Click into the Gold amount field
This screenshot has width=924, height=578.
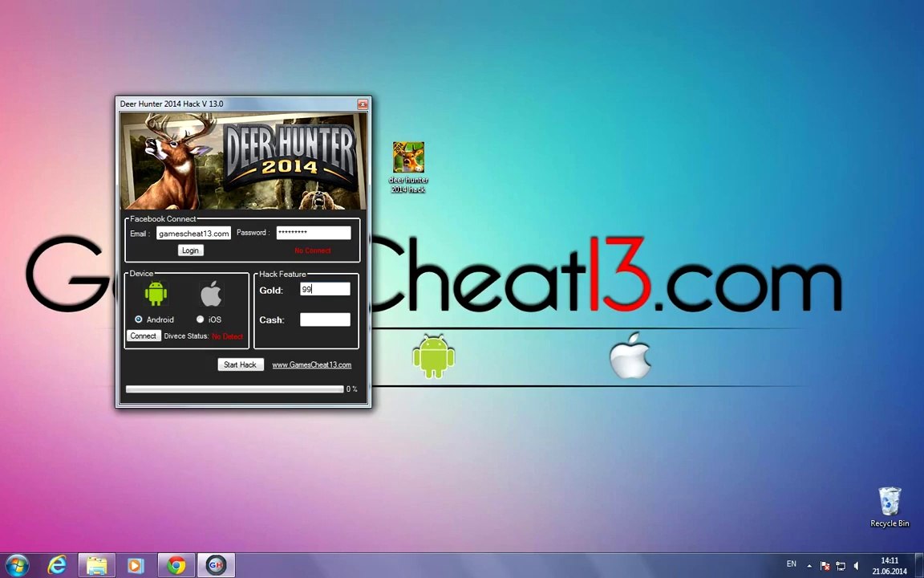(325, 289)
